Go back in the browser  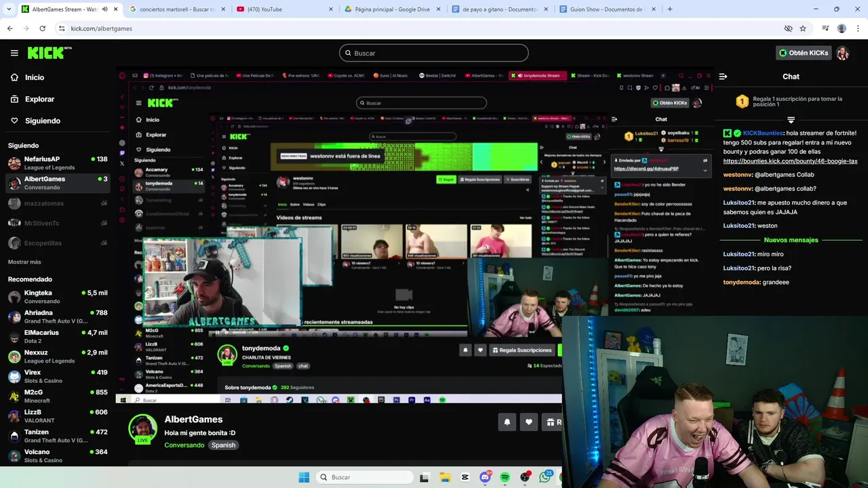tap(9, 28)
